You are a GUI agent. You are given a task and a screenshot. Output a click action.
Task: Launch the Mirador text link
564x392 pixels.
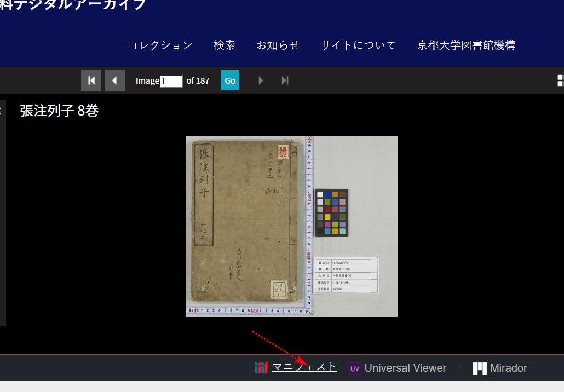click(508, 368)
